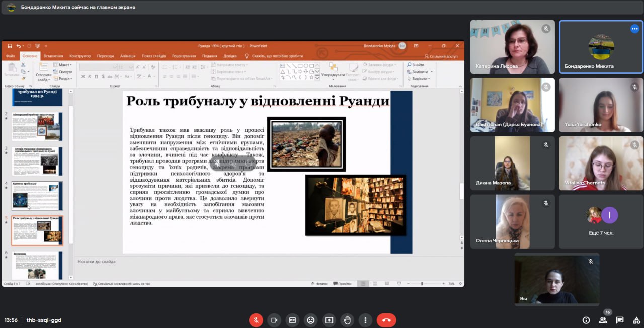This screenshot has width=644, height=328.
Task: Open the Переходи ribbon tab
Action: (106, 56)
